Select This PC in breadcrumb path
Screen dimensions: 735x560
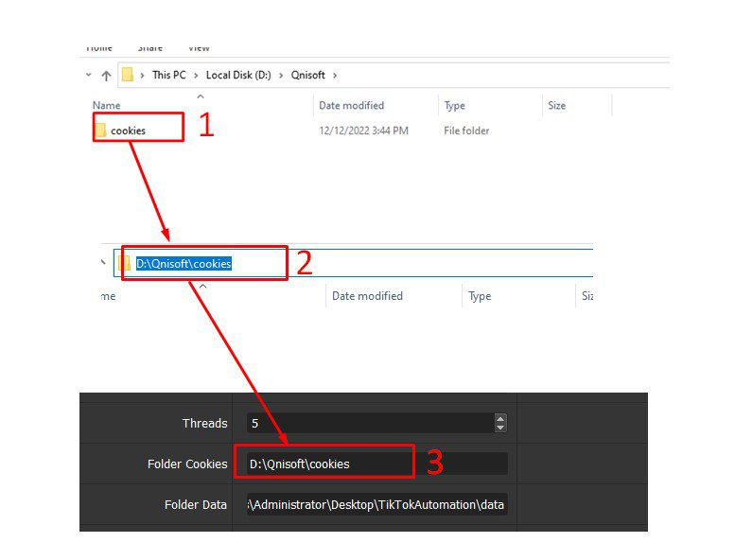[x=169, y=75]
